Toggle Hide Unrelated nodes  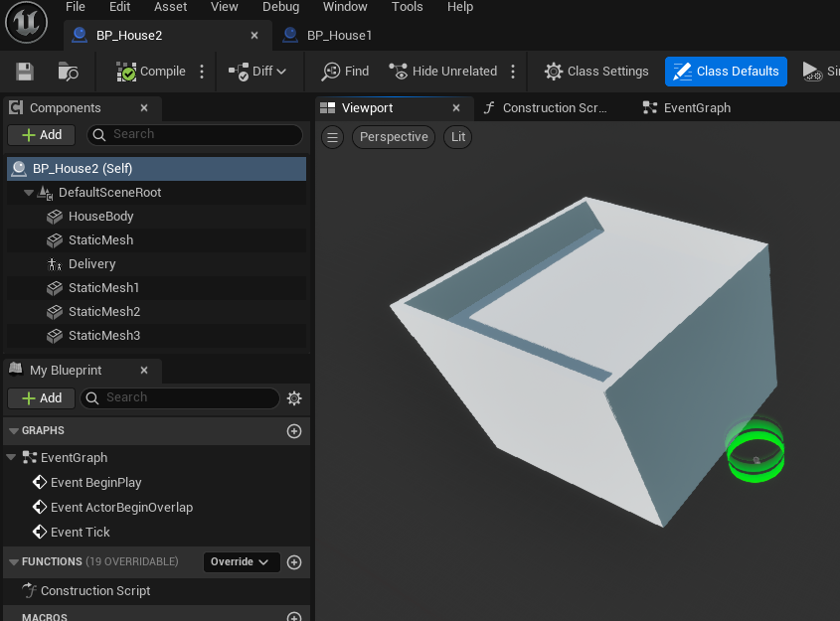click(x=443, y=72)
